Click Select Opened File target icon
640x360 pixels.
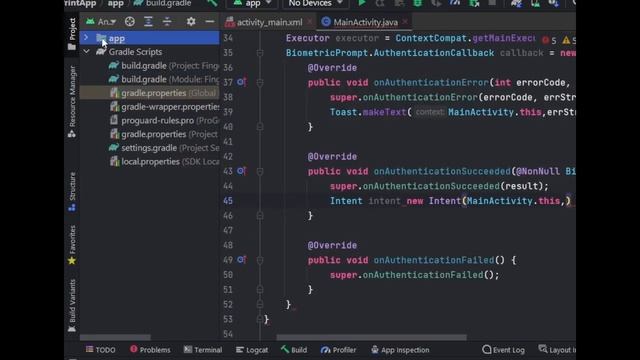tap(130, 22)
